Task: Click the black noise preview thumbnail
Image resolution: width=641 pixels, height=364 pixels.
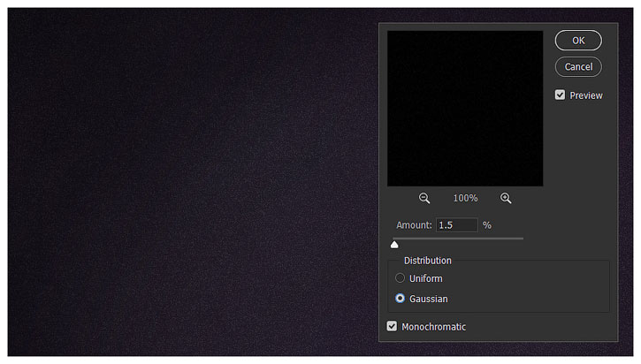Action: (x=465, y=109)
